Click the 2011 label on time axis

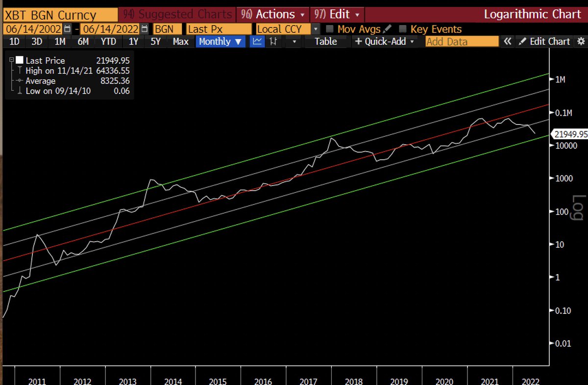pyautogui.click(x=37, y=381)
